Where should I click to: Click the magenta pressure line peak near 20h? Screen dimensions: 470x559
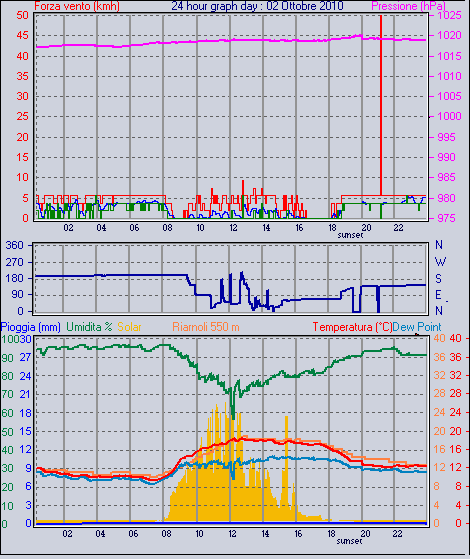click(x=359, y=36)
